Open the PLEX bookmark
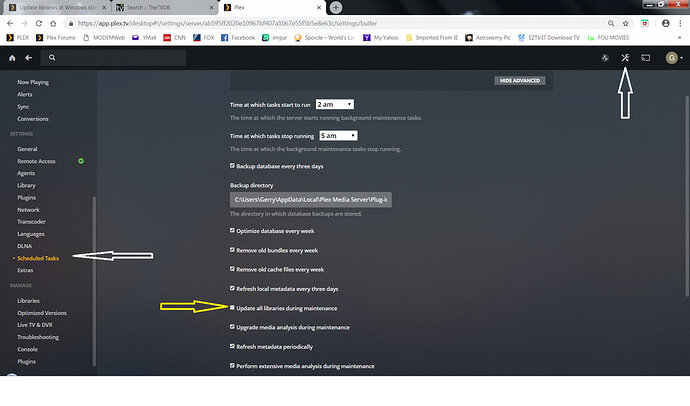Image resolution: width=690 pixels, height=406 pixels. point(18,38)
